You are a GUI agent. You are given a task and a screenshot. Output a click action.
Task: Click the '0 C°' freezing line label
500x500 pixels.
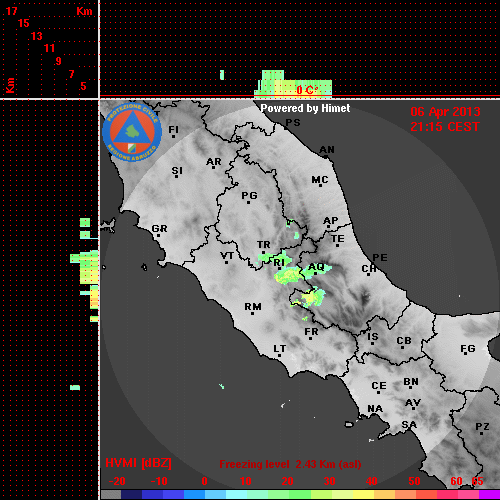307,90
